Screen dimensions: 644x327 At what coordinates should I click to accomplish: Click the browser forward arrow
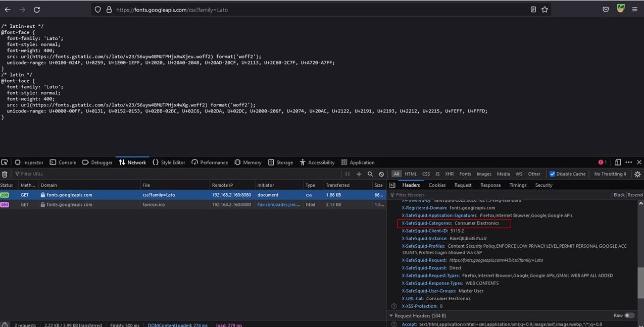pyautogui.click(x=22, y=10)
